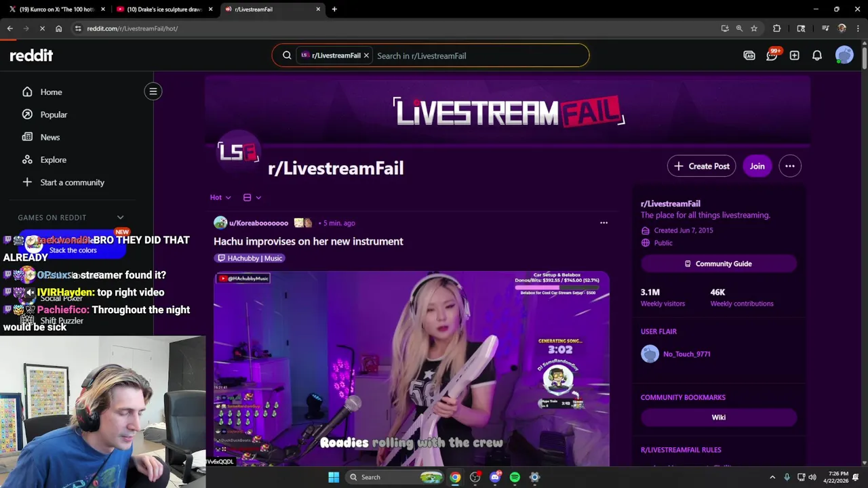Click the reddit.com address bar
The height and width of the screenshot is (488, 868).
(x=400, y=28)
